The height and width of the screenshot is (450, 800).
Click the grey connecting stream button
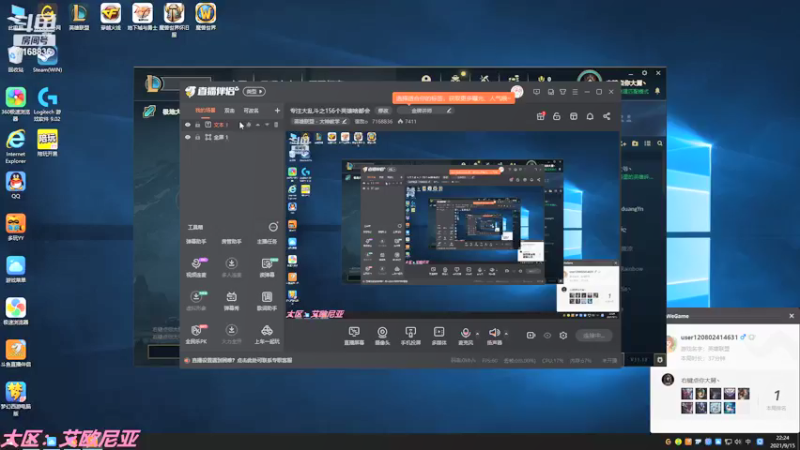tap(594, 335)
